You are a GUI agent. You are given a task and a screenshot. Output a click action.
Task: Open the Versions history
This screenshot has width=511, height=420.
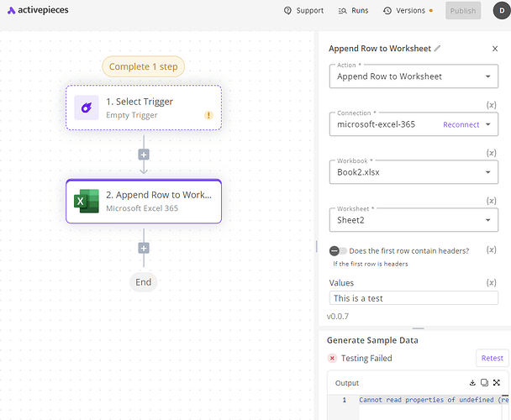coord(408,10)
